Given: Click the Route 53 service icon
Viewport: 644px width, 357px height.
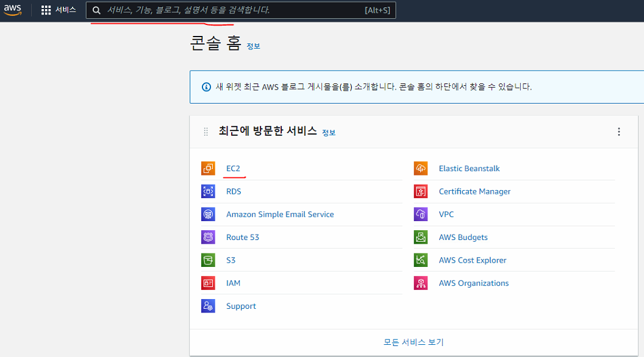Looking at the screenshot, I should tap(208, 237).
